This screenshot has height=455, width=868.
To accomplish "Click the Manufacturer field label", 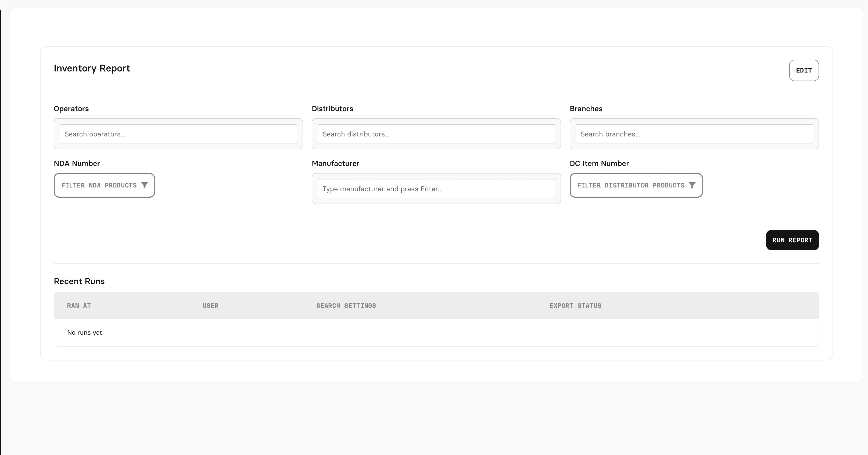I will (335, 163).
